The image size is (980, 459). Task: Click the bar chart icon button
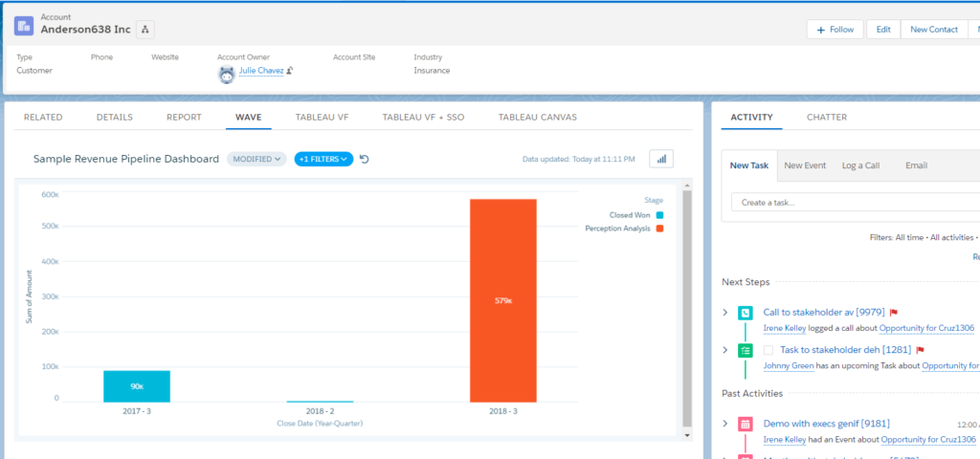pyautogui.click(x=661, y=160)
